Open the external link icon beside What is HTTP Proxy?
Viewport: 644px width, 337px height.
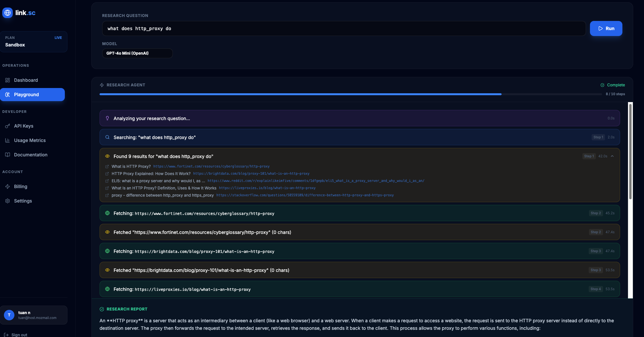[107, 167]
